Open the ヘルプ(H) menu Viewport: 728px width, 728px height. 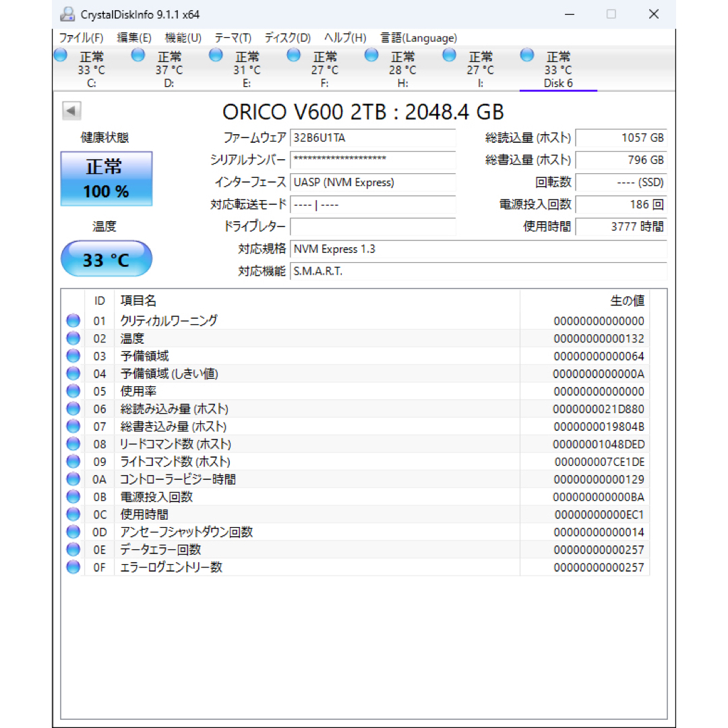pos(345,38)
